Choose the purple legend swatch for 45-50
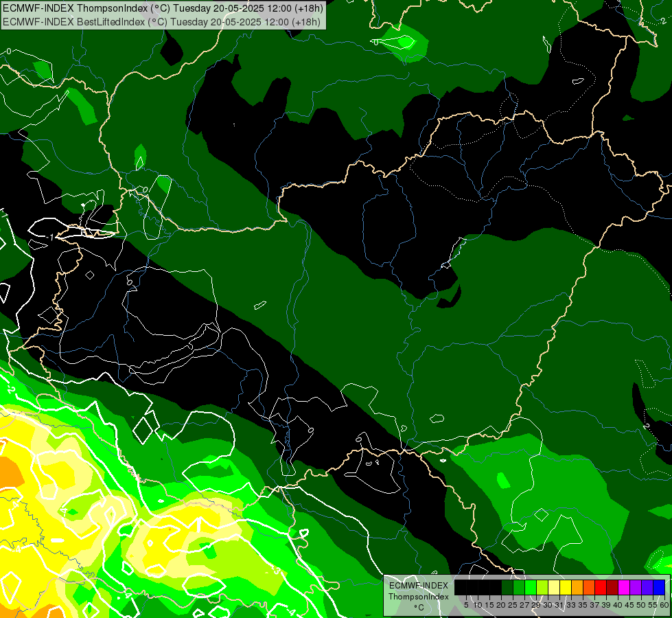The height and width of the screenshot is (618, 672). [636, 587]
